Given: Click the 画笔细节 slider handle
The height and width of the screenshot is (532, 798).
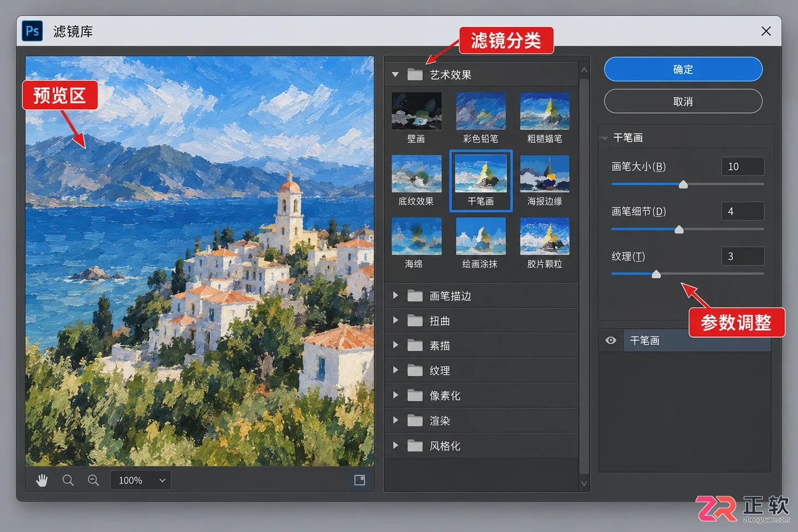Looking at the screenshot, I should pyautogui.click(x=679, y=229).
